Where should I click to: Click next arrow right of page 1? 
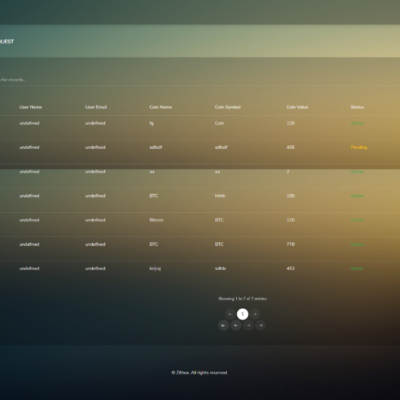pyautogui.click(x=255, y=314)
